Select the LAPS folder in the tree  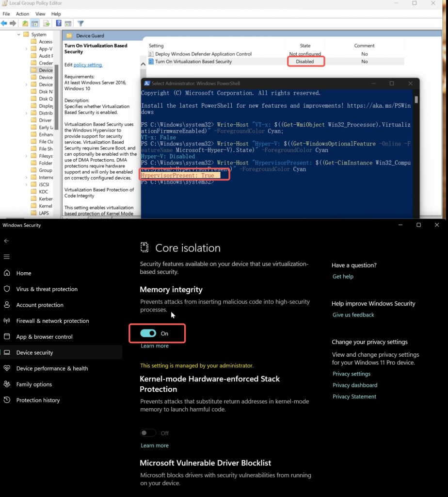pos(44,213)
